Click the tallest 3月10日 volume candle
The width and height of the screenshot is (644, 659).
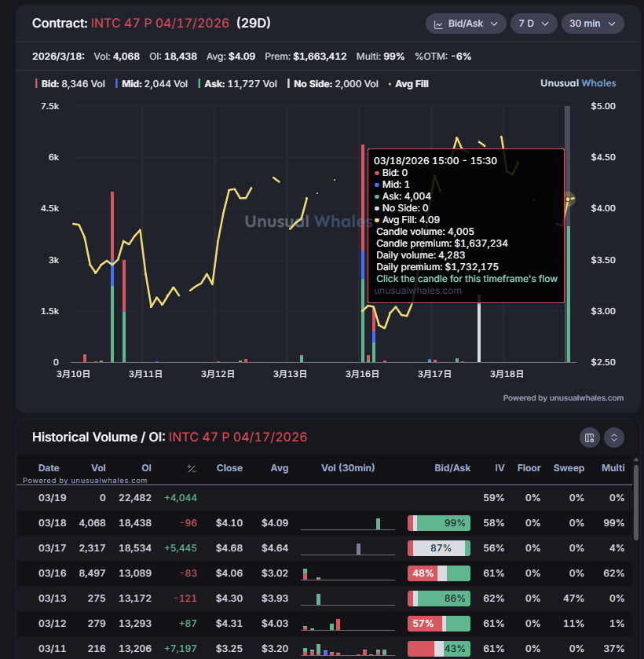coord(112,276)
